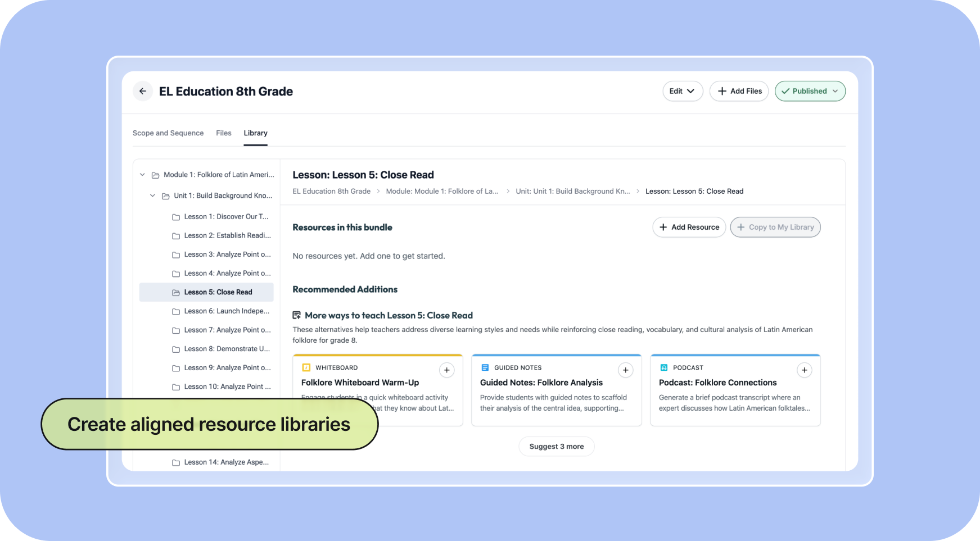
Task: Select Lesson 5: Close Read in tree
Action: (x=206, y=292)
